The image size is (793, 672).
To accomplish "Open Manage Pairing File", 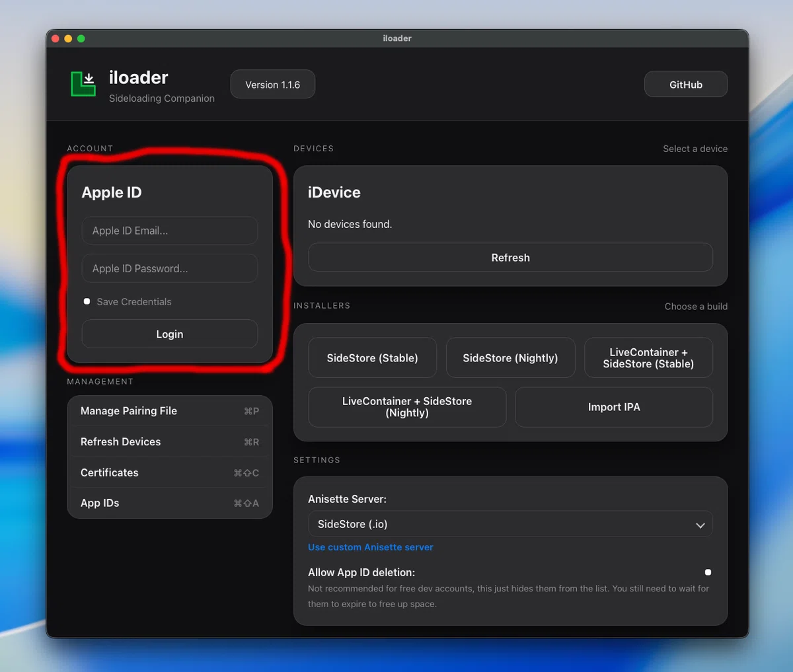I will tap(170, 411).
